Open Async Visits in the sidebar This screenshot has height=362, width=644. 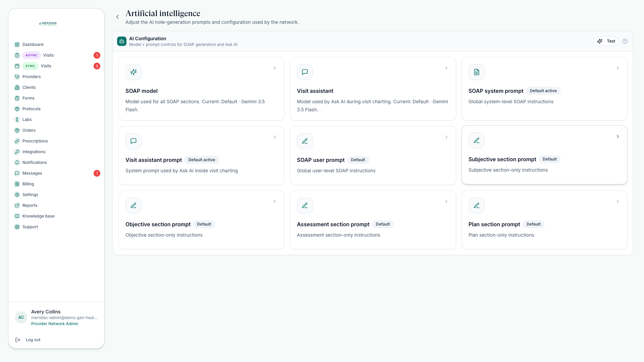[56, 55]
